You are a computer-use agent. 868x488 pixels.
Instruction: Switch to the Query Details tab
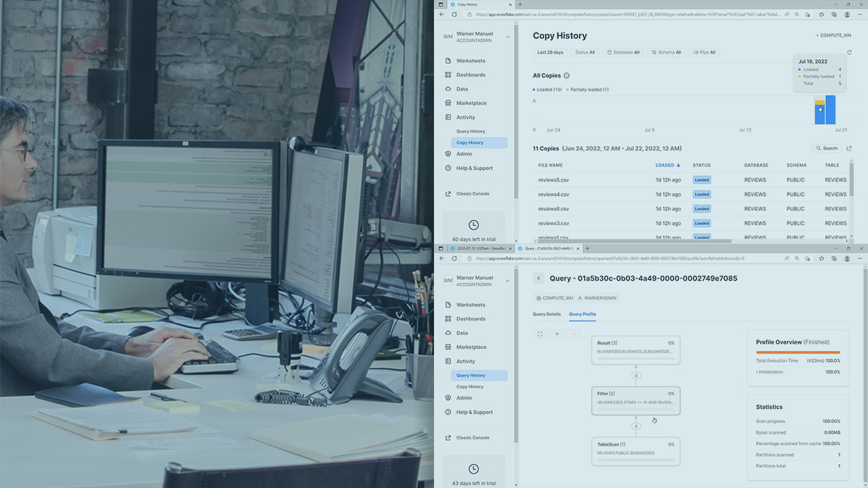pos(547,314)
